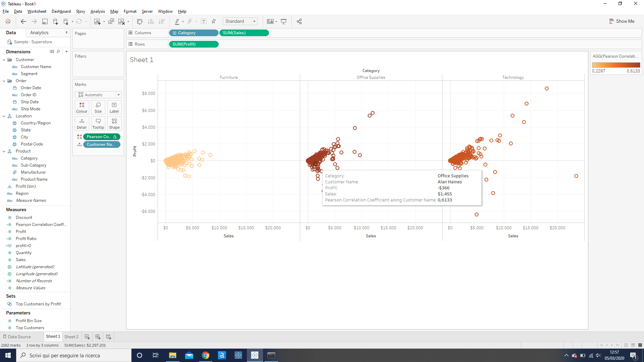This screenshot has height=362, width=644.
Task: Open the Analysis menu
Action: pos(97,11)
